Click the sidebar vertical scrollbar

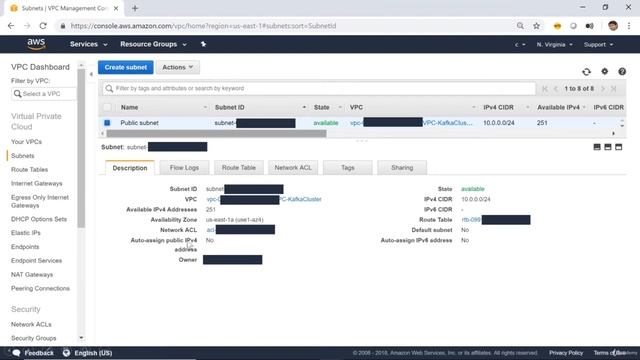[x=81, y=147]
